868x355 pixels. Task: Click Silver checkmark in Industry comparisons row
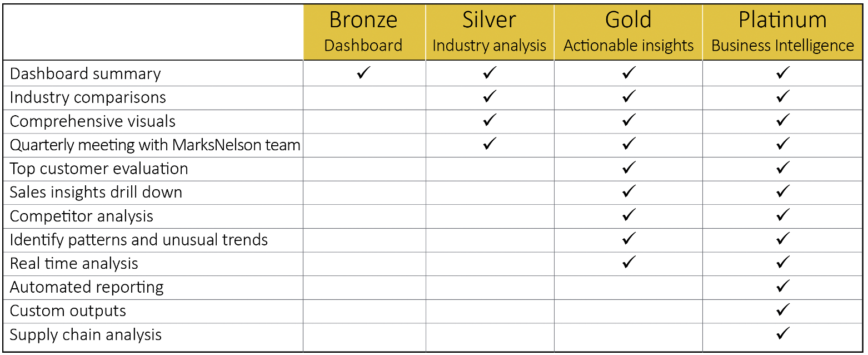click(x=490, y=97)
